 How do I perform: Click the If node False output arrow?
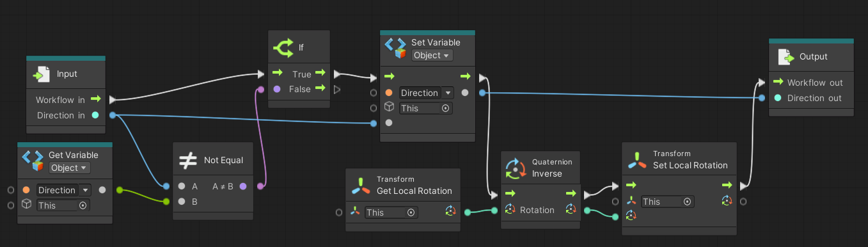(320, 88)
